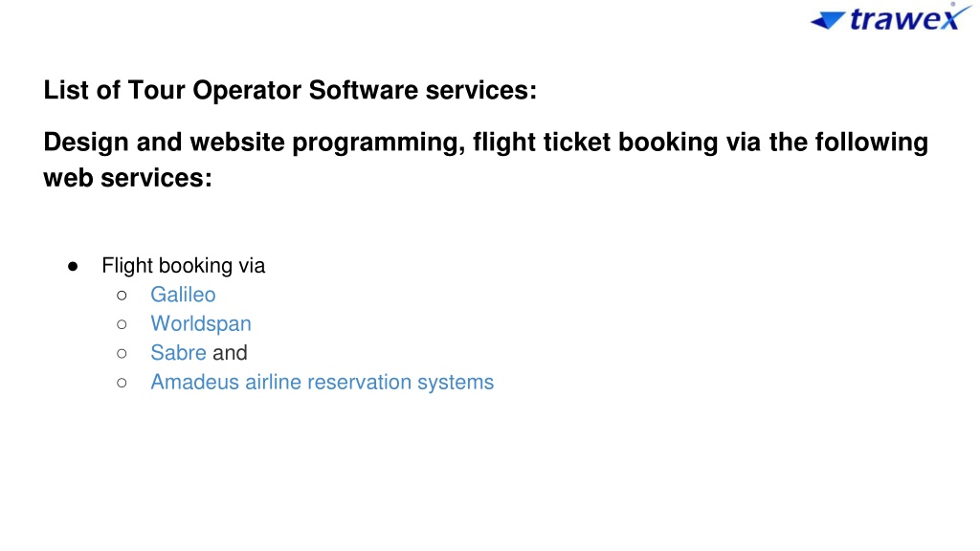Click the 'web services:' heading line
This screenshot has height=551, width=980.
(127, 178)
